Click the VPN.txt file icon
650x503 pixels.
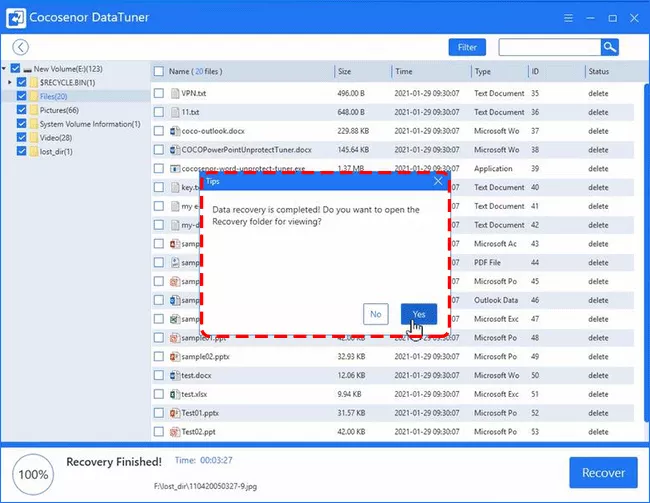coord(175,93)
